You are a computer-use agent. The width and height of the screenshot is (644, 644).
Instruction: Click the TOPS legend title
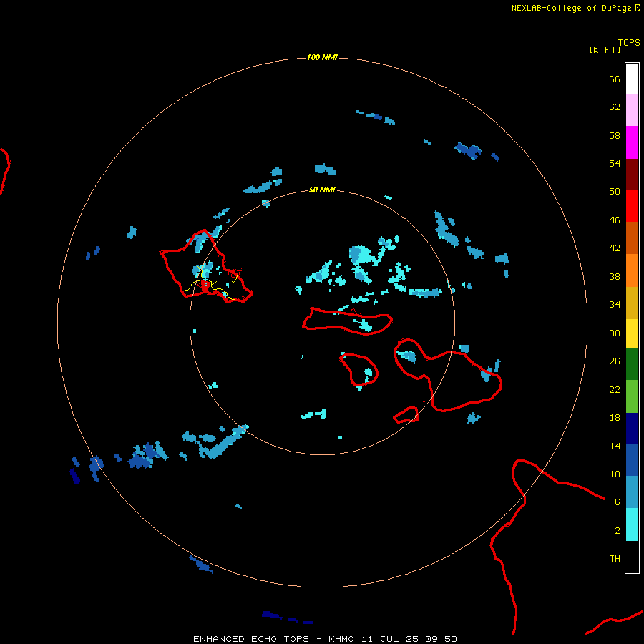[x=629, y=43]
